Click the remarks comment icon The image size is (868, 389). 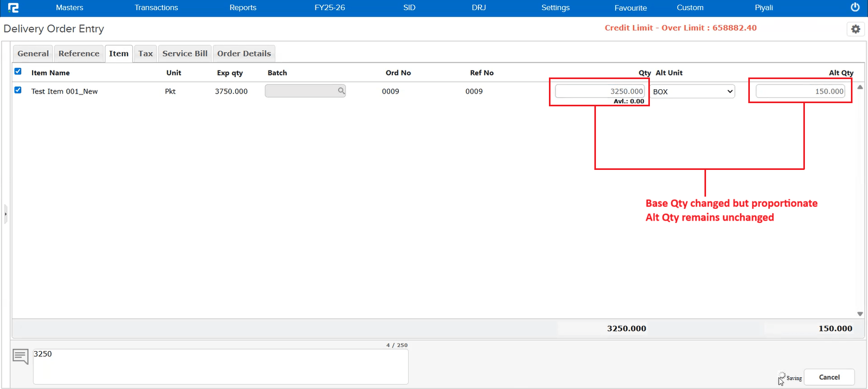[20, 356]
